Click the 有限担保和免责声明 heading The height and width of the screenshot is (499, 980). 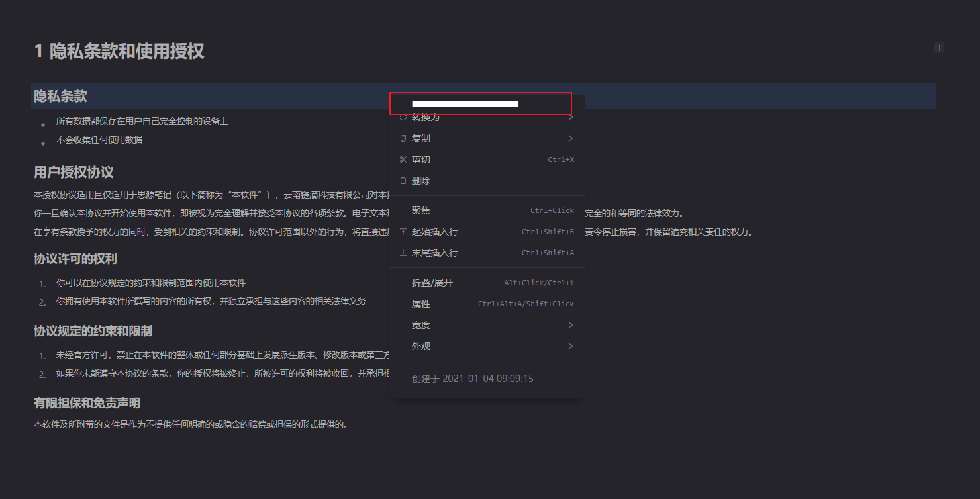[87, 403]
